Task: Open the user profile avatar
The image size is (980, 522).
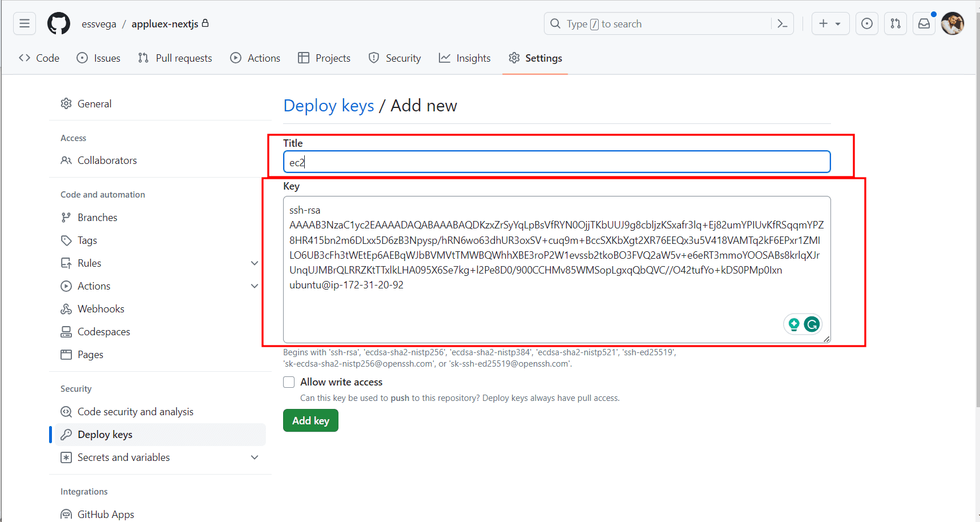Action: 953,23
